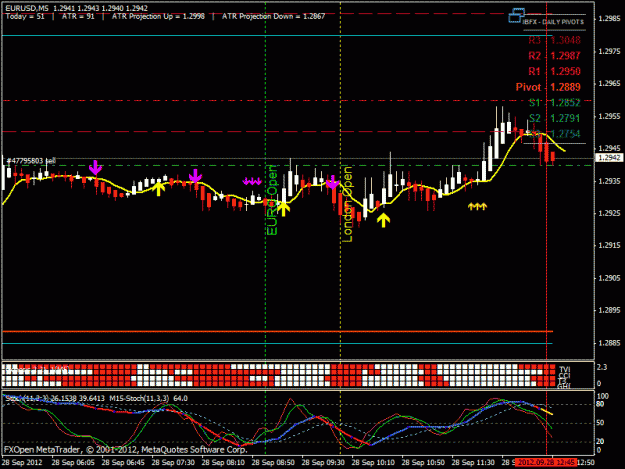Select the current price tag 1.2942 on price axis

tap(609, 158)
